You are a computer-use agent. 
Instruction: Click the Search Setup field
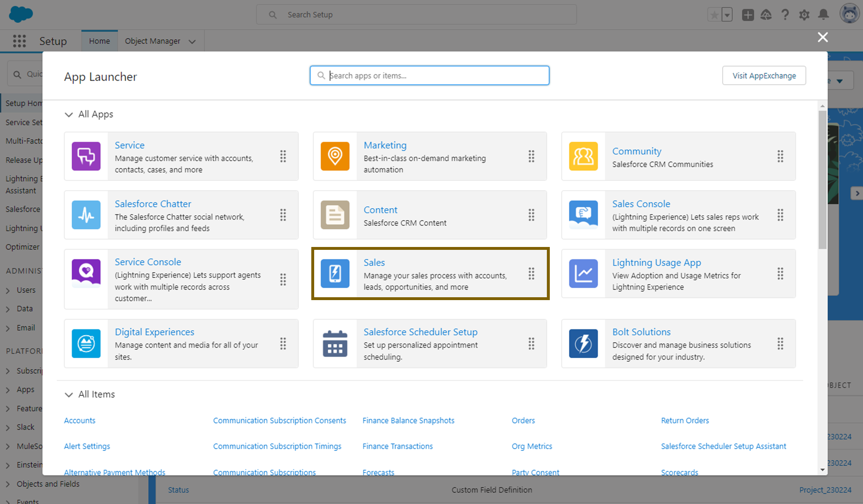pyautogui.click(x=416, y=15)
